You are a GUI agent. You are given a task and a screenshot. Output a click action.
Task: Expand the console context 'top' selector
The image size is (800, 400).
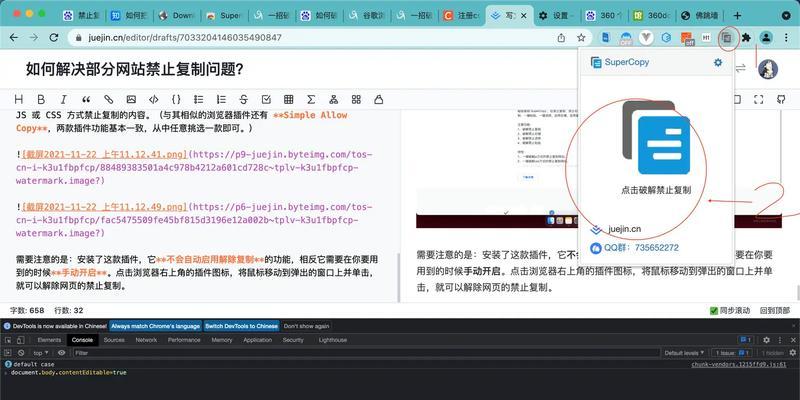pos(42,353)
